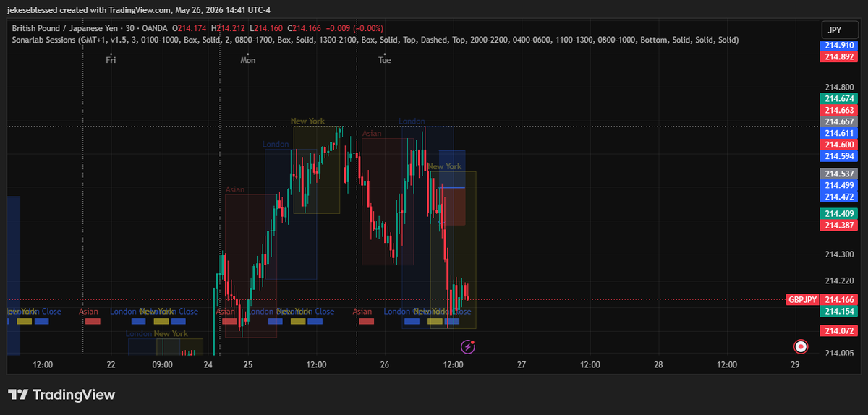This screenshot has height=415, width=868.
Task: Click the 214.005 price scale value
Action: coord(839,352)
